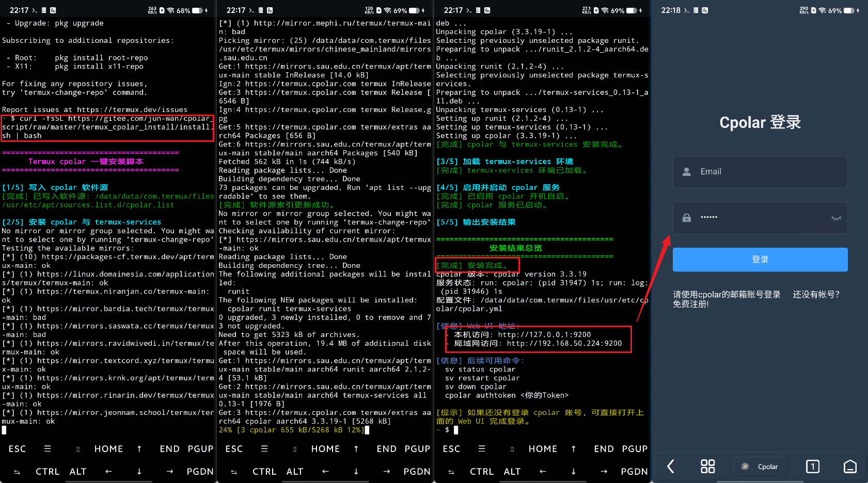Toggle the CTRL key in the install results terminal
868x483 pixels.
coord(481,472)
